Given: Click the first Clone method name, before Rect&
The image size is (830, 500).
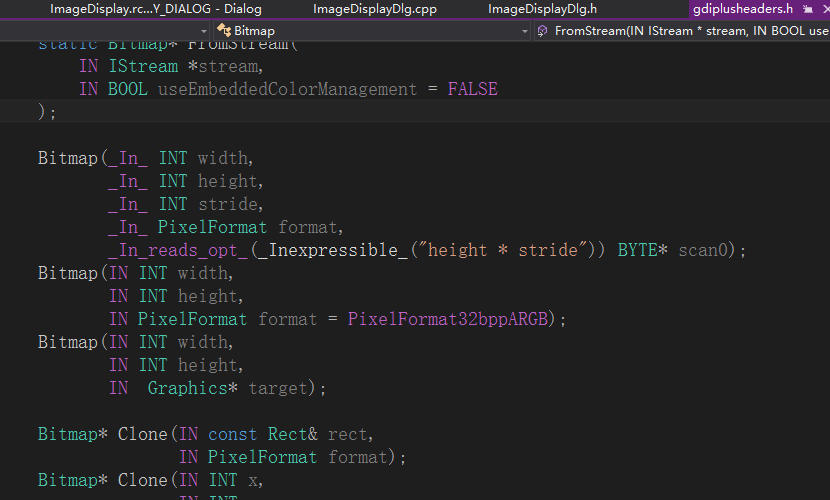Looking at the screenshot, I should coord(142,434).
